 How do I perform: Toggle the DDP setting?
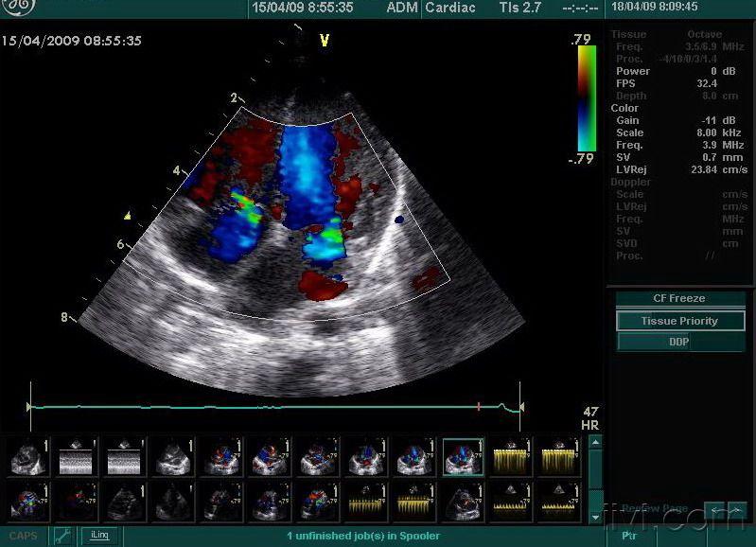(679, 342)
